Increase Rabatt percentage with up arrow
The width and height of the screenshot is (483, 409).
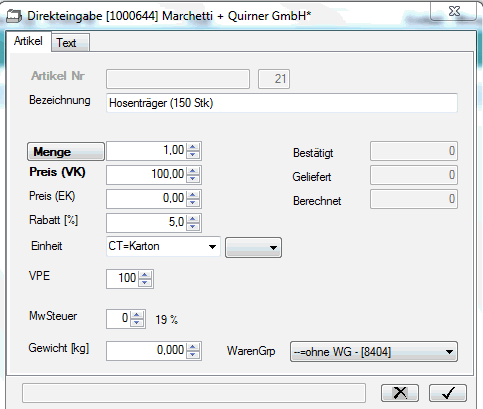pos(193,219)
